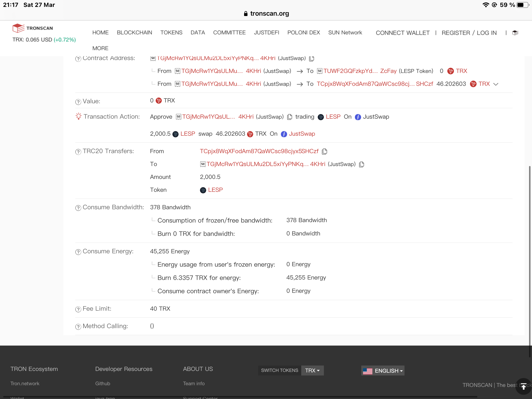
Task: Open the BLOCKCHAIN menu
Action: 134,33
